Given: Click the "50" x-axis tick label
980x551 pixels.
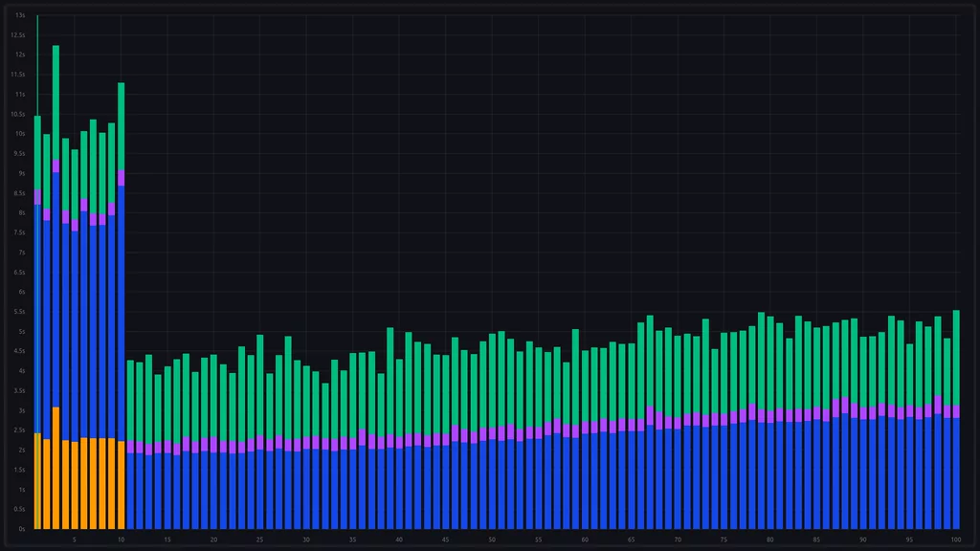Looking at the screenshot, I should 492,540.
